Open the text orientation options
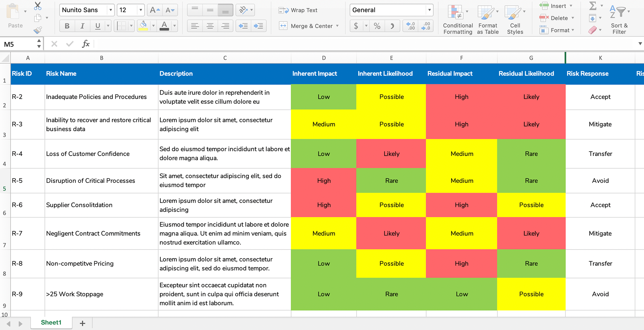The width and height of the screenshot is (644, 330). [246, 10]
